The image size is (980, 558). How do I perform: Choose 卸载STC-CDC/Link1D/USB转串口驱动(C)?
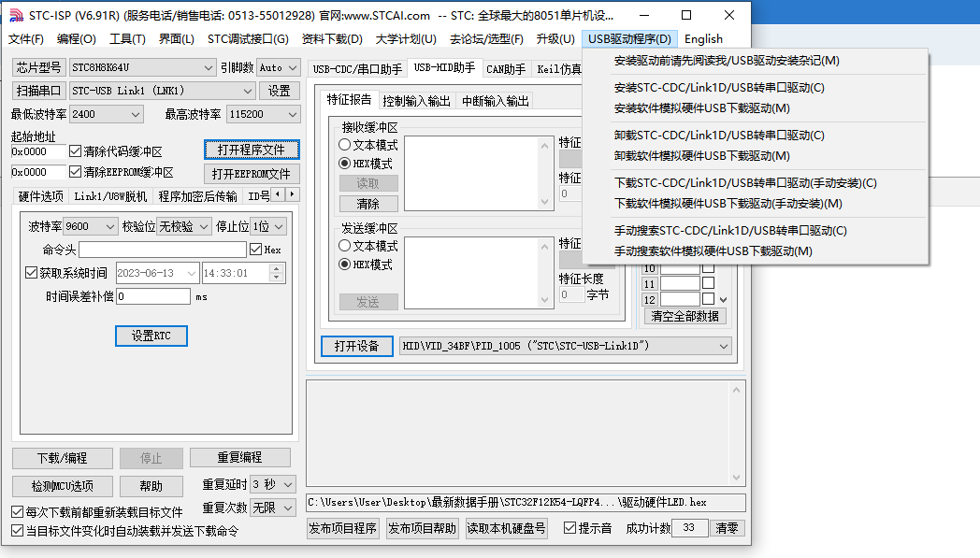719,135
